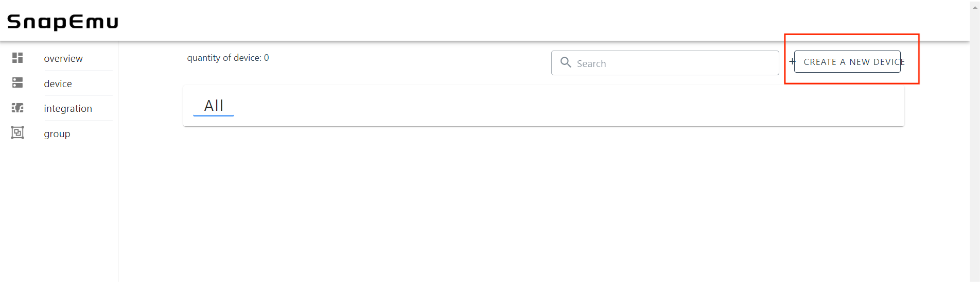Click the magnifier icon in search box

click(566, 62)
